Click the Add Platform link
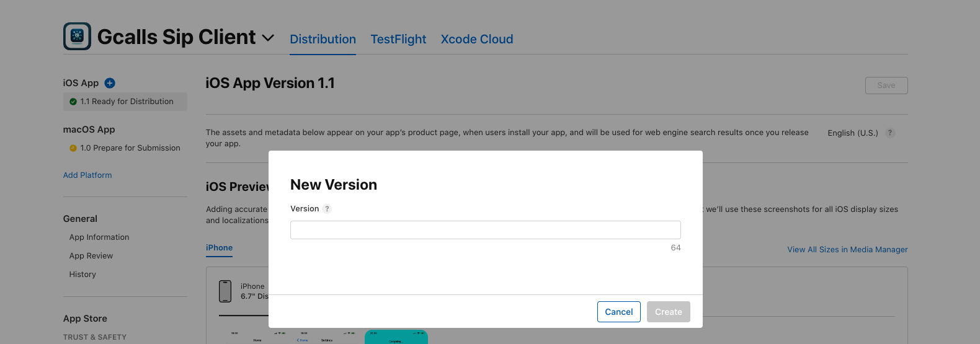The width and height of the screenshot is (980, 344). [87, 175]
